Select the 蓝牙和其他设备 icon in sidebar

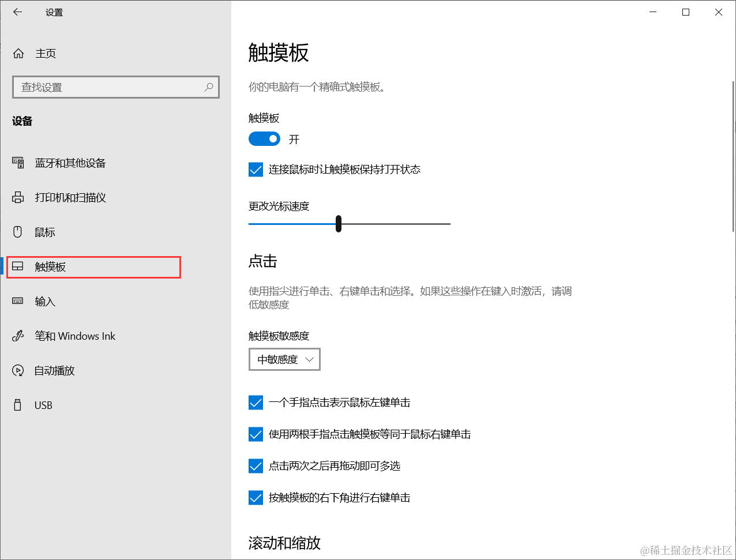[18, 163]
